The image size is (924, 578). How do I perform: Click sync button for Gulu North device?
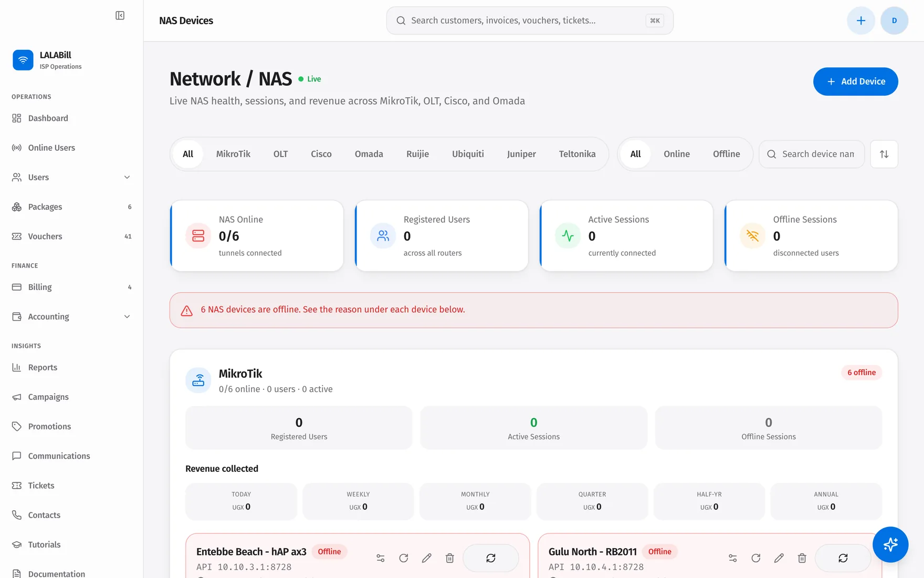[x=843, y=558]
